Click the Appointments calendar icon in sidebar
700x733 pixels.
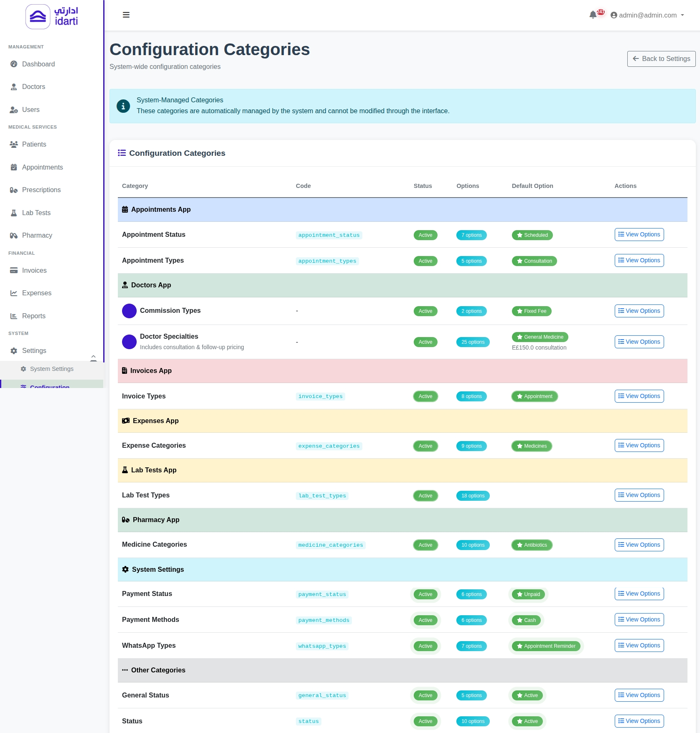point(14,167)
